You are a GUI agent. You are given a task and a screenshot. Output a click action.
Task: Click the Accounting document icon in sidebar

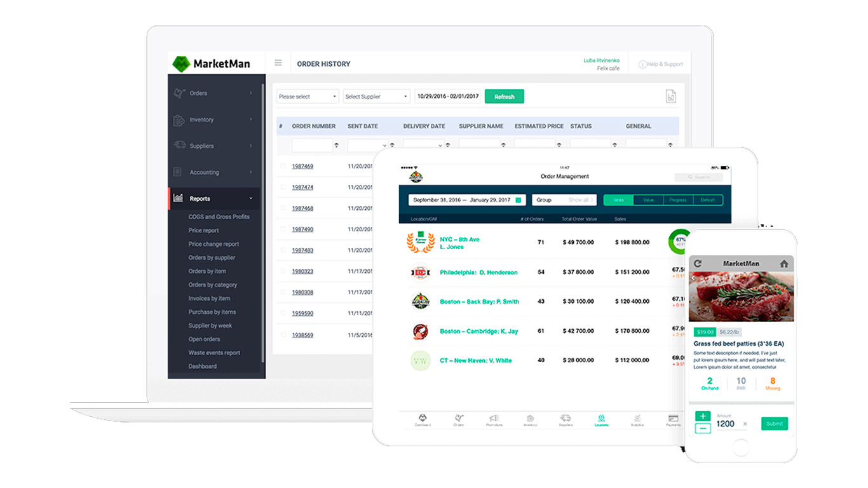(x=179, y=172)
